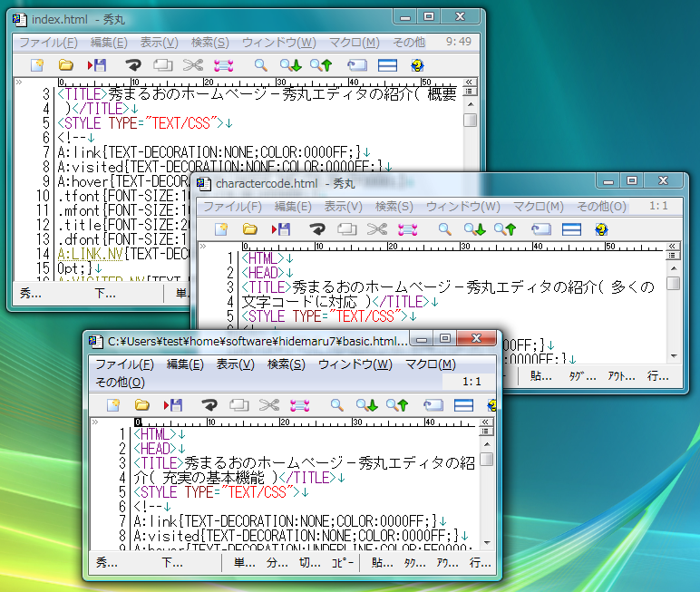Click Save icon in index.html toolbar
Image resolution: width=700 pixels, height=592 pixels.
pyautogui.click(x=97, y=65)
